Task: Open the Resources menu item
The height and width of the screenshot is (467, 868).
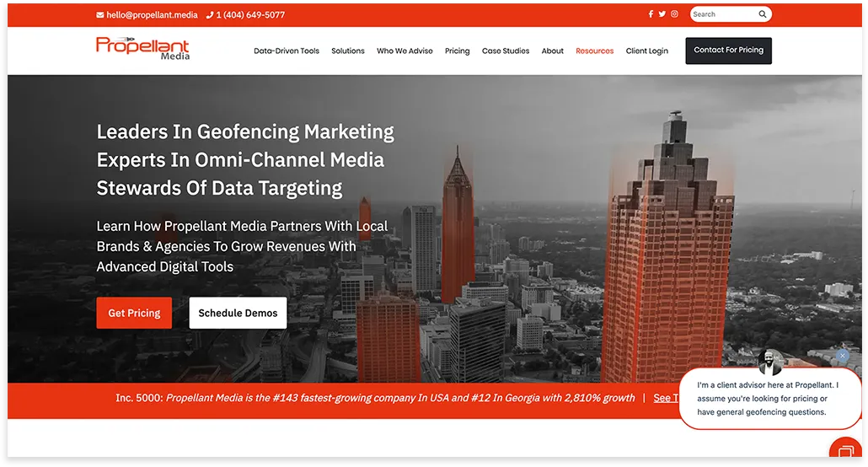Action: point(594,51)
